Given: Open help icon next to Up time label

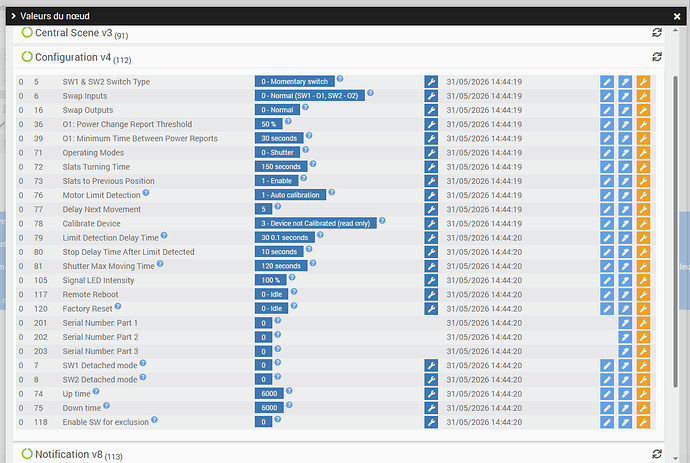Looking at the screenshot, I should tap(96, 391).
